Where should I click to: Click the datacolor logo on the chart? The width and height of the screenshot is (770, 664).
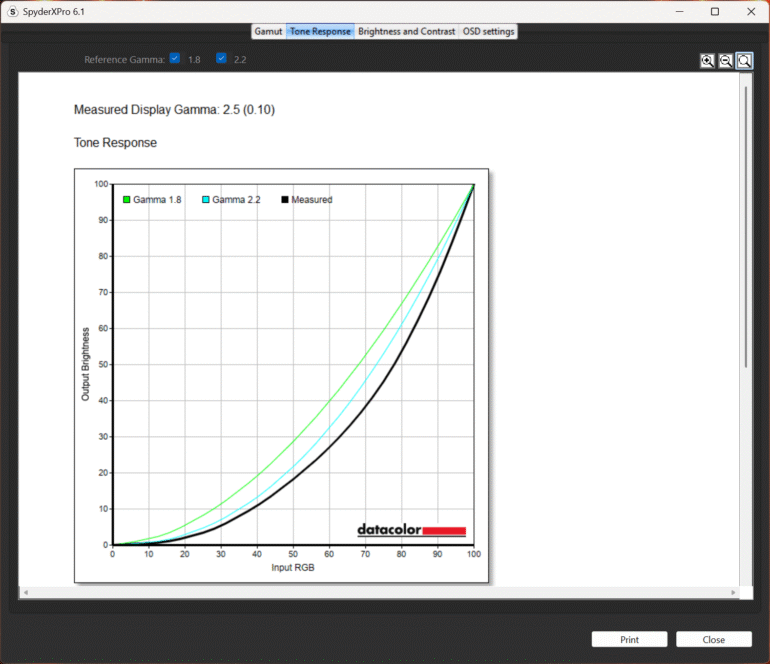click(411, 530)
